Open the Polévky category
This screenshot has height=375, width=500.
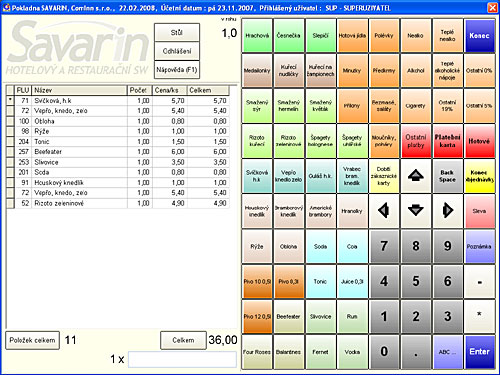click(384, 35)
